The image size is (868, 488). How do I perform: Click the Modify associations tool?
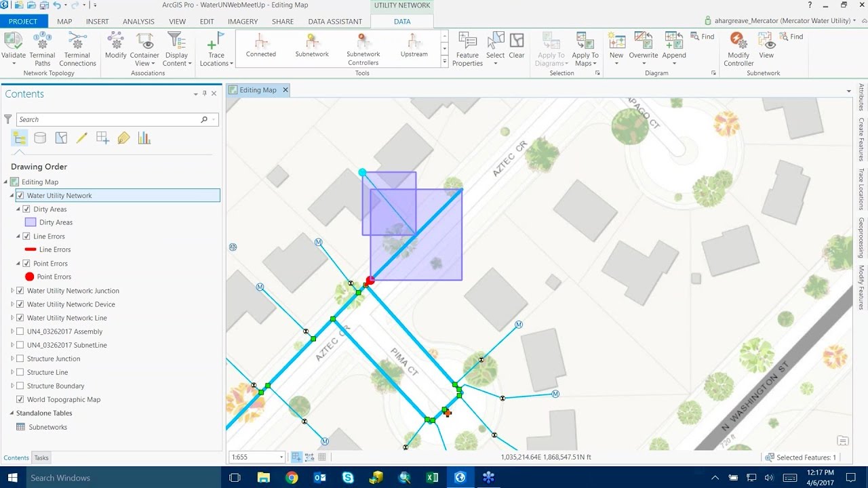(x=115, y=46)
